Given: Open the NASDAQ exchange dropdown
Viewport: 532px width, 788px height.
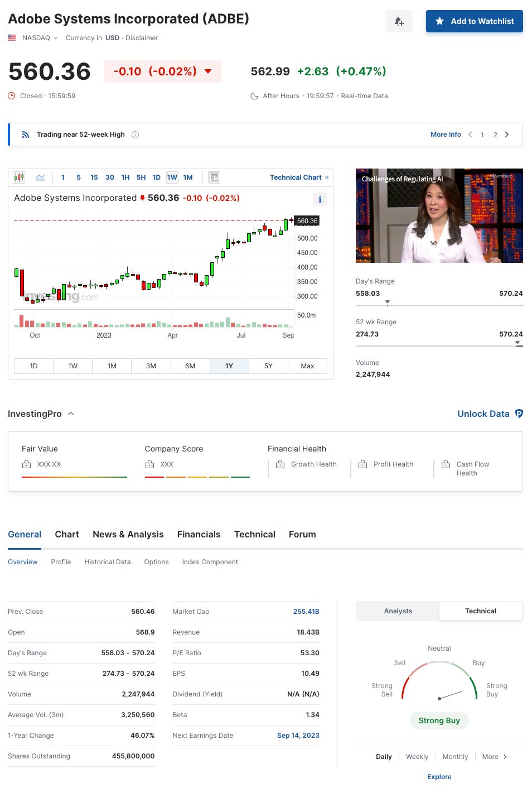Looking at the screenshot, I should 40,38.
